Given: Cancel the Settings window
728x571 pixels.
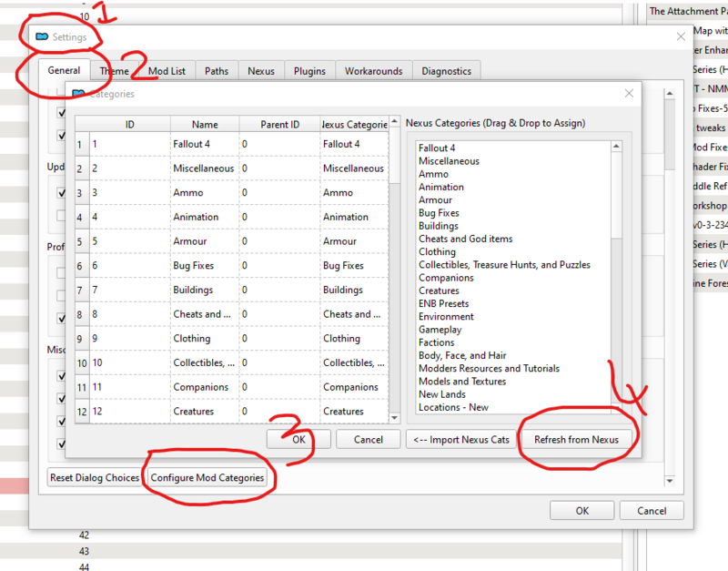Looking at the screenshot, I should click(652, 511).
